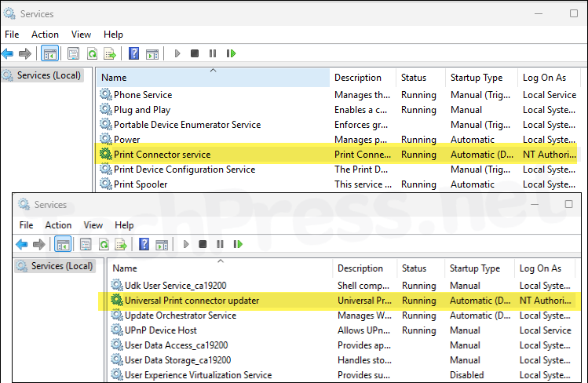Image resolution: width=588 pixels, height=383 pixels.
Task: Click Restart Service icon in top window
Action: (231, 53)
